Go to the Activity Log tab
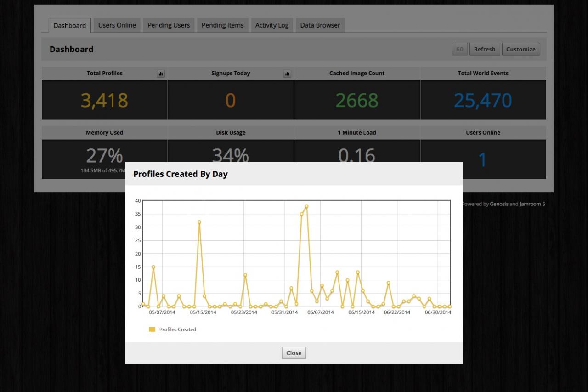 coord(272,25)
